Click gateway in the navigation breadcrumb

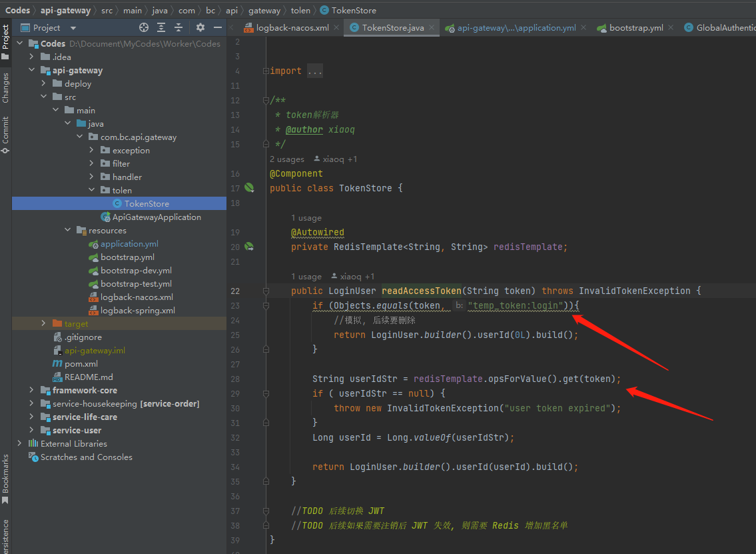pos(264,10)
